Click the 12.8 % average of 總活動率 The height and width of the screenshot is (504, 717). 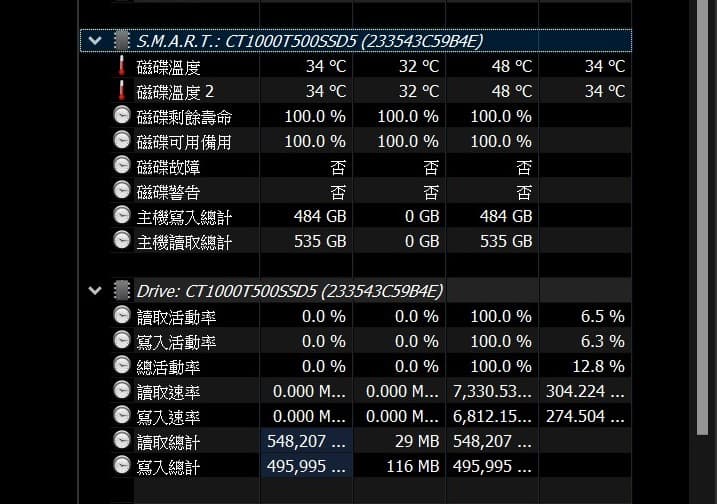[x=599, y=366]
